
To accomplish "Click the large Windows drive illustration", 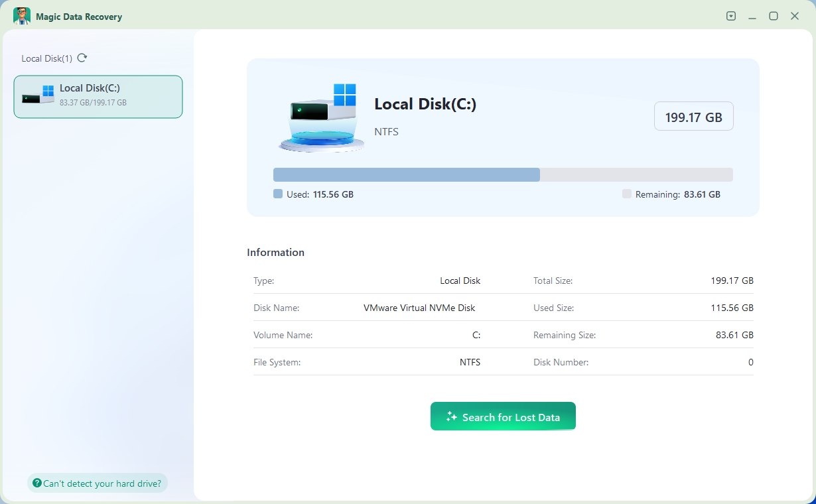I will click(x=319, y=117).
